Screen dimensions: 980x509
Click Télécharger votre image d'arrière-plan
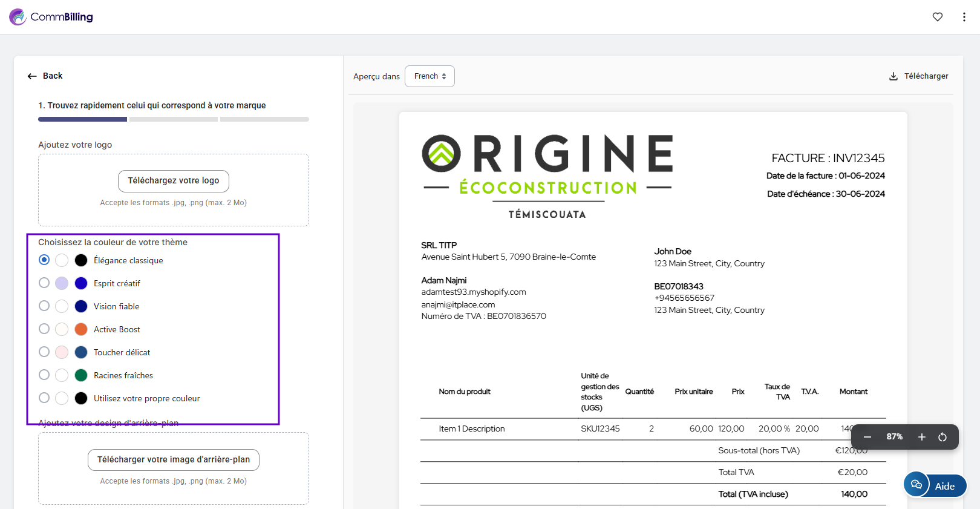coord(173,460)
